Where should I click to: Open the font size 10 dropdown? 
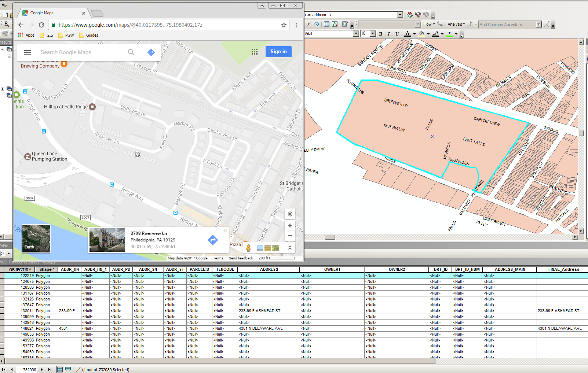pyautogui.click(x=373, y=34)
